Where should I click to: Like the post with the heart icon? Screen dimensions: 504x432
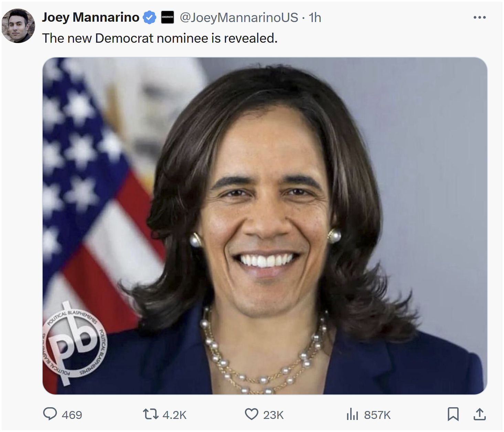[251, 414]
